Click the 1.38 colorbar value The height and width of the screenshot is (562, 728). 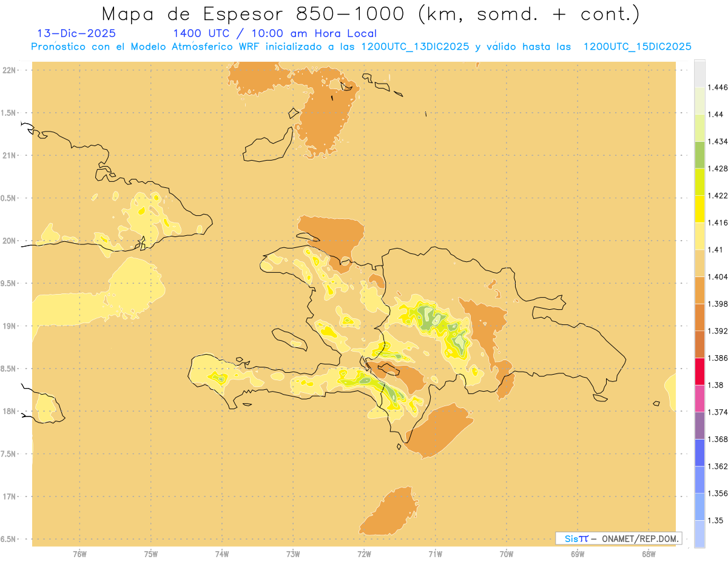[716, 385]
